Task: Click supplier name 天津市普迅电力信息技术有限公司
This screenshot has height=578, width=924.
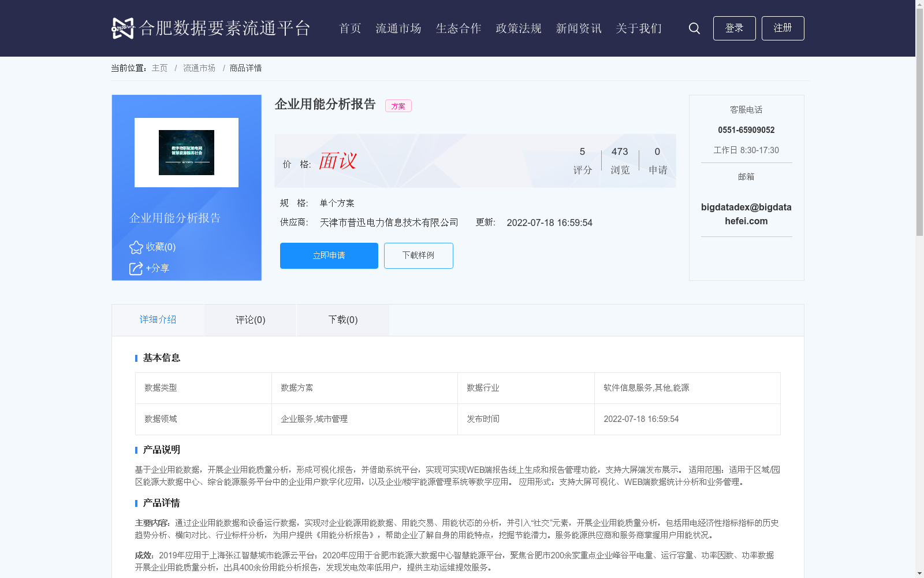Action: coord(389,223)
